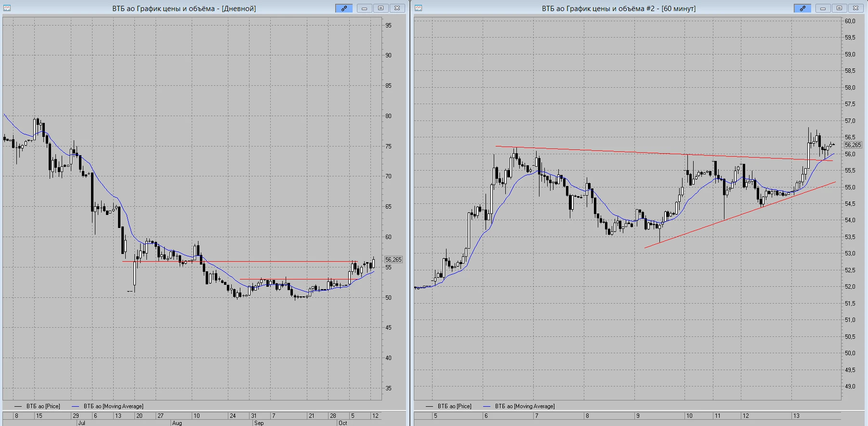Image resolution: width=868 pixels, height=426 pixels.
Task: Click the 49,0 level on the 60-minute price axis
Action: click(850, 386)
